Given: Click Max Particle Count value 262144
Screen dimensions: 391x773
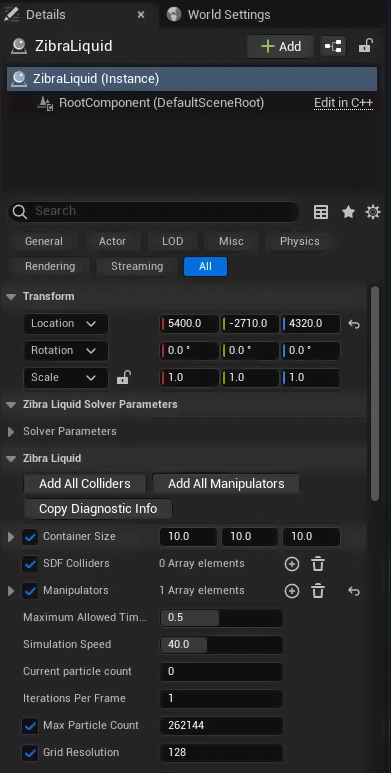Looking at the screenshot, I should coord(221,726).
